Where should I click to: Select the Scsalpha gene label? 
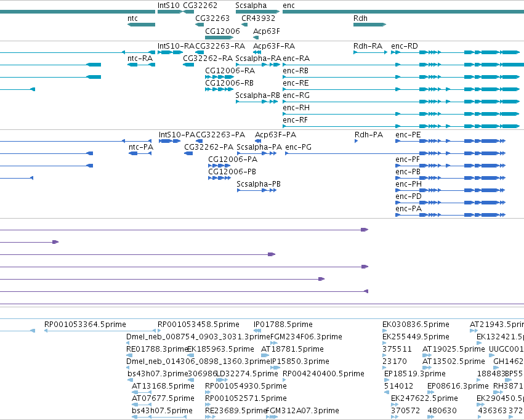pos(251,6)
